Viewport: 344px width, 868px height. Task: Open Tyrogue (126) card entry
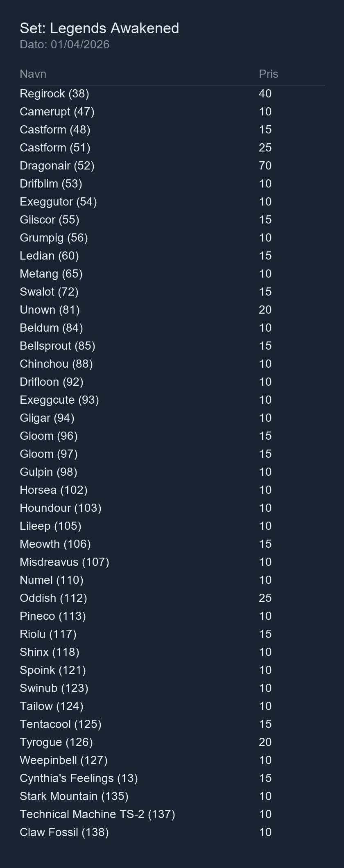[56, 742]
